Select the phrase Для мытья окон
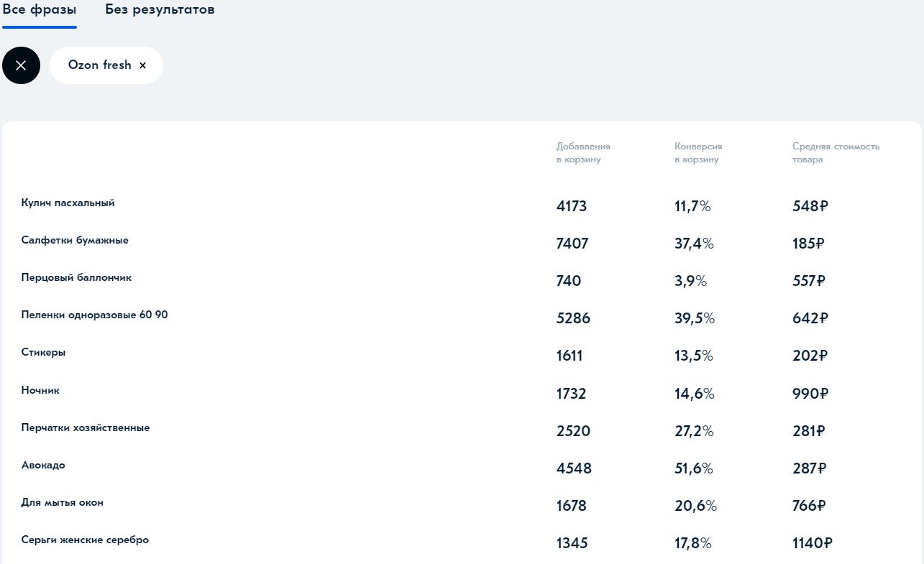 [63, 503]
